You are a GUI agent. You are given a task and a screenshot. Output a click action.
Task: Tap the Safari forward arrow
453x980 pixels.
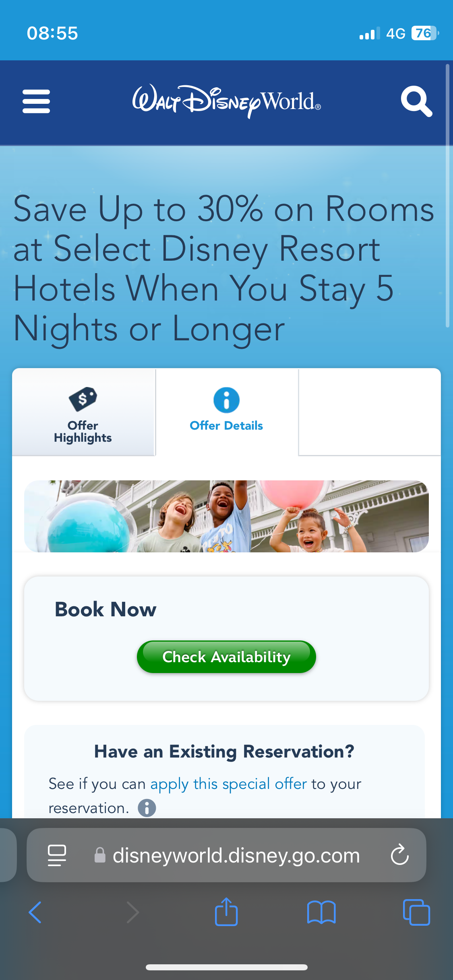tap(133, 912)
